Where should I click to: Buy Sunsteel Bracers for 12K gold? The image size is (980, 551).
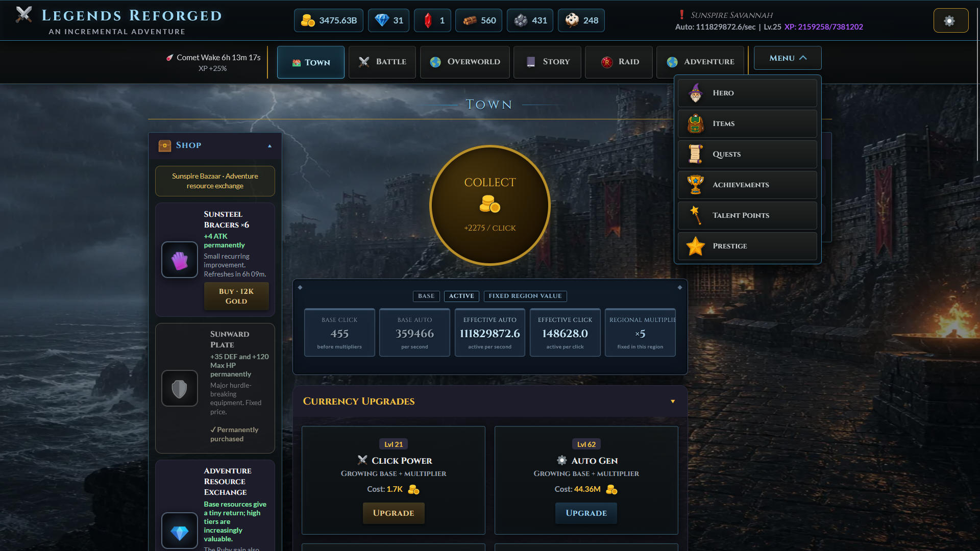pos(236,296)
